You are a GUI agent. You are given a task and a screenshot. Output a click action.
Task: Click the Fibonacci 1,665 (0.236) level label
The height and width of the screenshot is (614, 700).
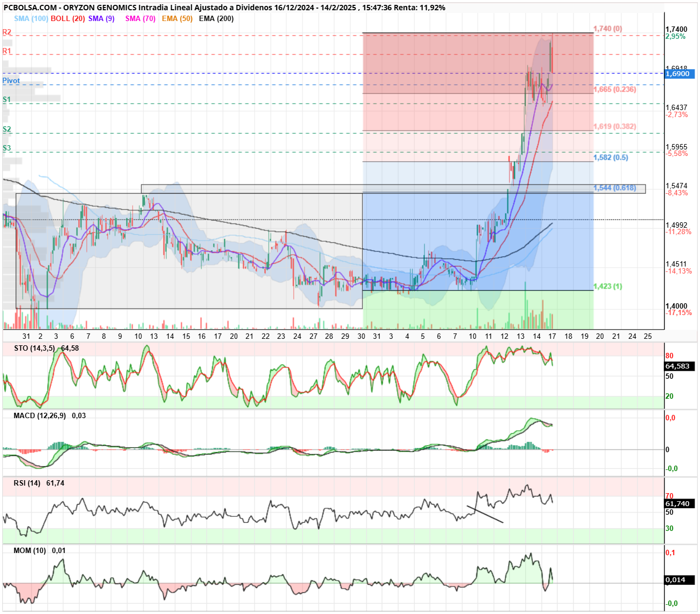coord(615,89)
